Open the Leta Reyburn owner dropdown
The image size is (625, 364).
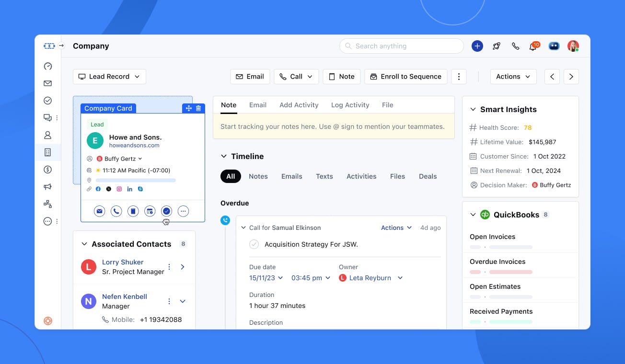(x=371, y=278)
